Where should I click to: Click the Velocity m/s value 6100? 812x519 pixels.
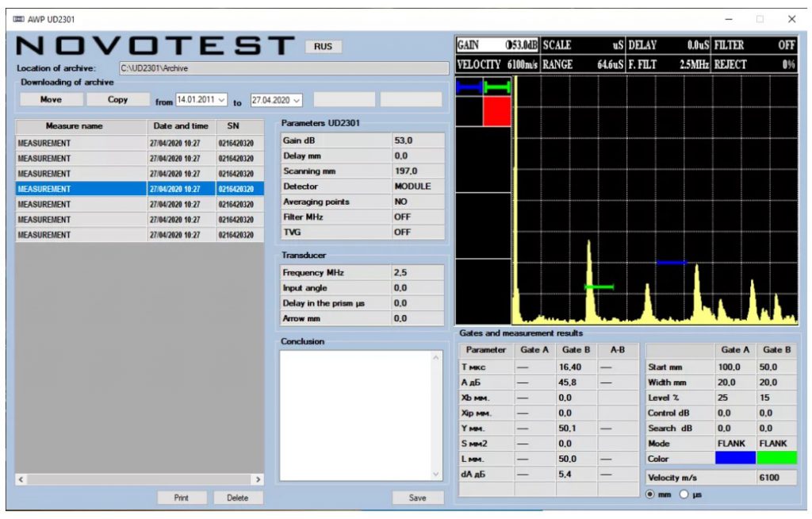coord(777,478)
